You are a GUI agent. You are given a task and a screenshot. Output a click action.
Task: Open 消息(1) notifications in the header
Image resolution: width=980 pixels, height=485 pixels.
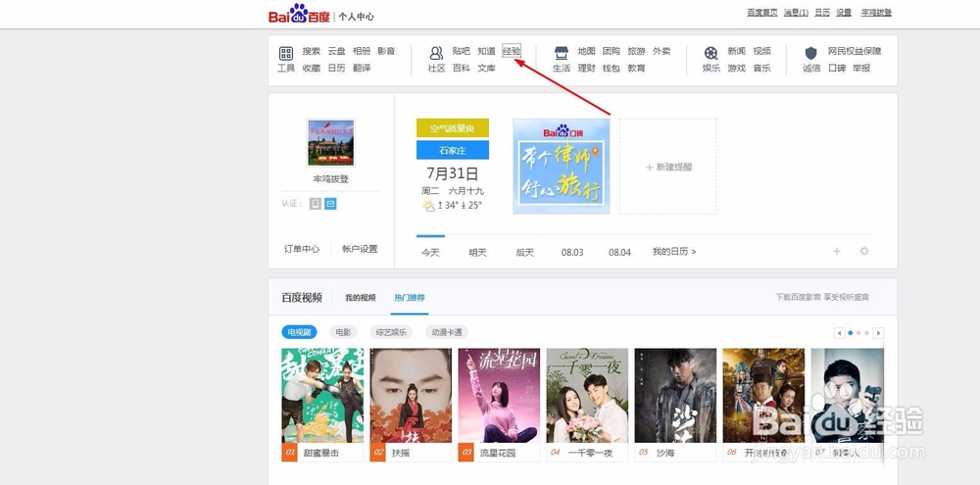click(x=796, y=13)
